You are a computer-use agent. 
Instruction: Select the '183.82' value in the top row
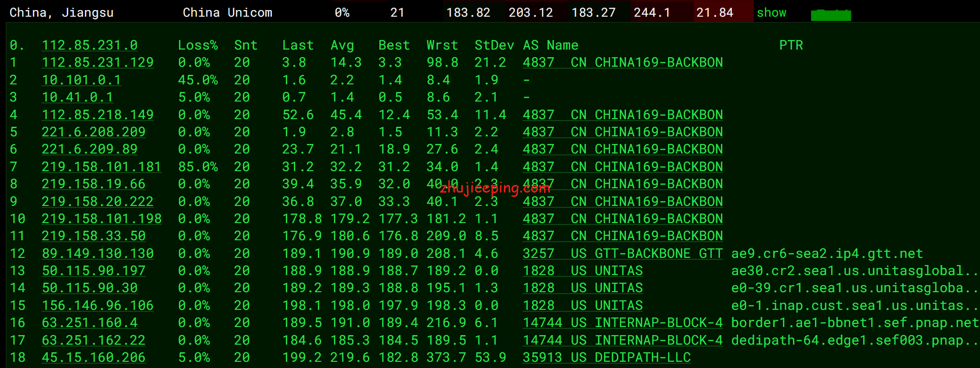468,12
